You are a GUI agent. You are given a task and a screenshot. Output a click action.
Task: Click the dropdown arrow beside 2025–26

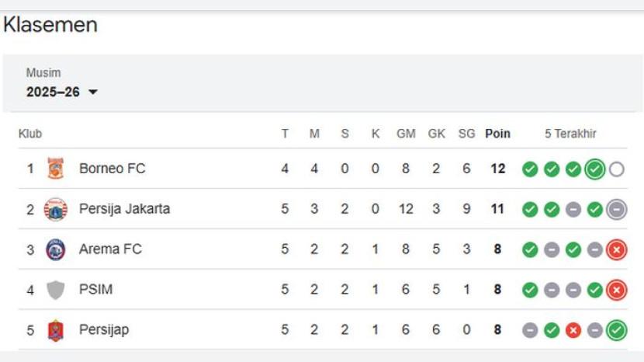93,92
